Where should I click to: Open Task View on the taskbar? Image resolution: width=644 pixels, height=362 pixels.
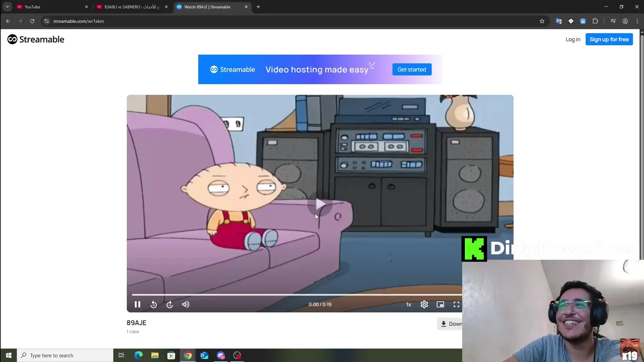click(x=121, y=355)
